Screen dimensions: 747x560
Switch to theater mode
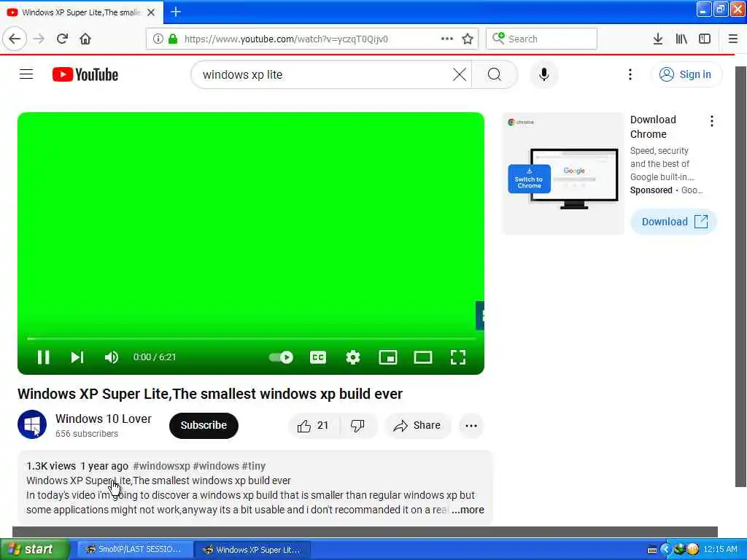422,357
